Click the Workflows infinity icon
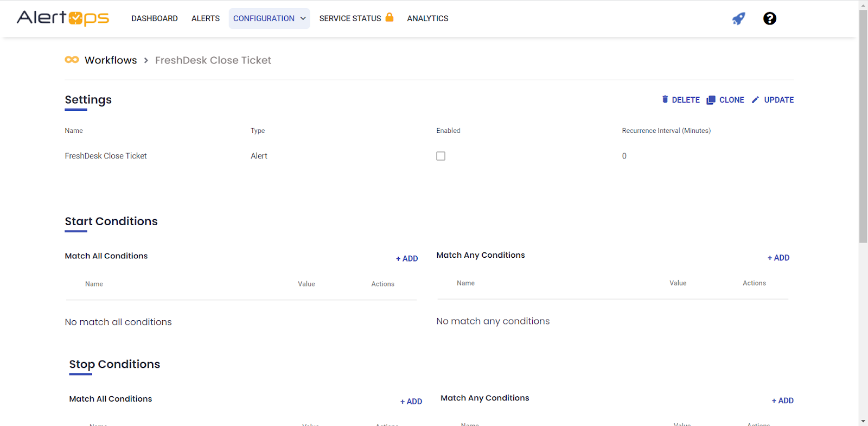868x426 pixels. point(72,60)
